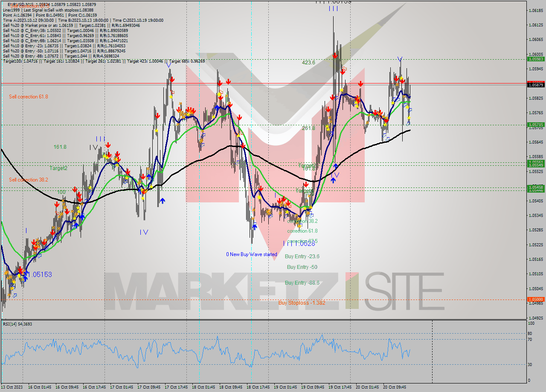This screenshot has height=392, width=546.
Task: Click the 'Sell %10 @ Entry -23' line
Action: pos(64,46)
